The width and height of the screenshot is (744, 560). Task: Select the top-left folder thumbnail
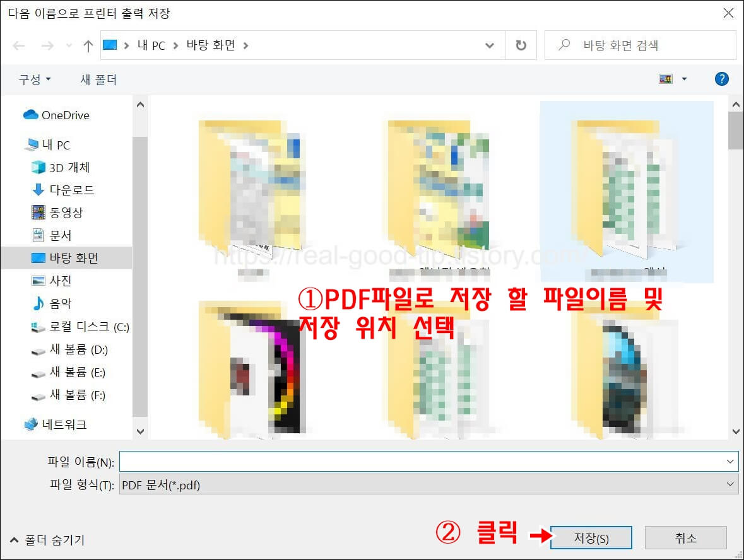[x=252, y=190]
